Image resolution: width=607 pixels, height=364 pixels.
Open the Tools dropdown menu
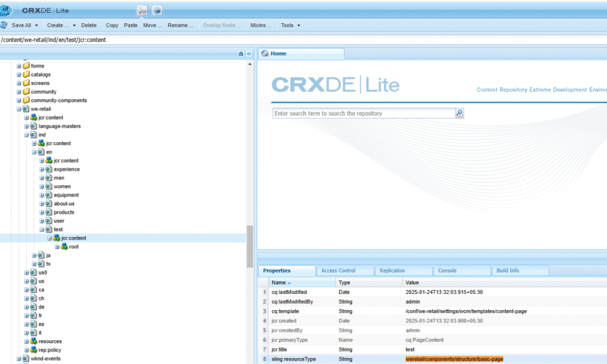tap(290, 25)
